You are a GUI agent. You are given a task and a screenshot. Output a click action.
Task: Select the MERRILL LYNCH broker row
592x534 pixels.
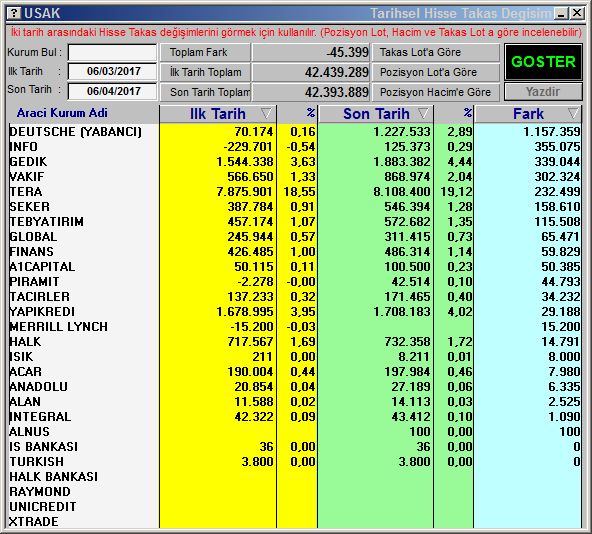pyautogui.click(x=294, y=326)
